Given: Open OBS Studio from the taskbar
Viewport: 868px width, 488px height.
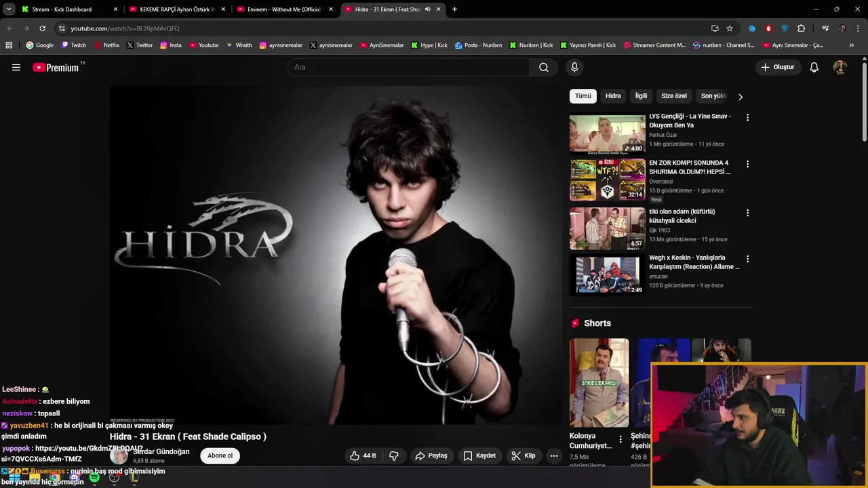Looking at the screenshot, I should (x=114, y=478).
